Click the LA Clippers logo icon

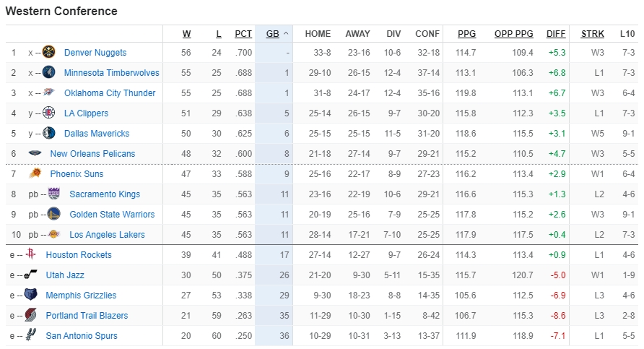point(49,113)
